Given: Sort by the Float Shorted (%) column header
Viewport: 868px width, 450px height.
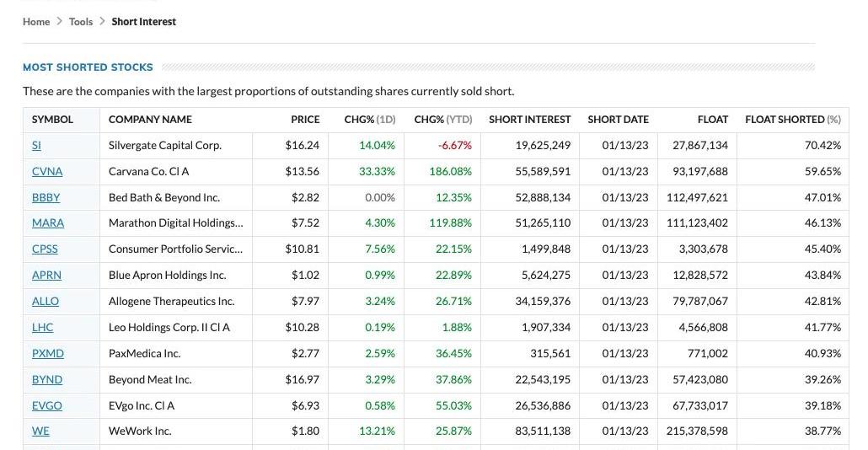Looking at the screenshot, I should click(792, 120).
